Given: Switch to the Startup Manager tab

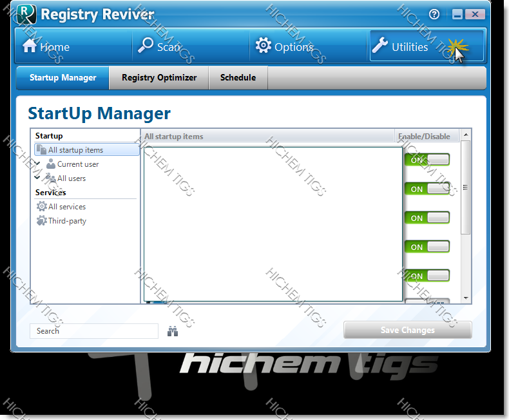Looking at the screenshot, I should pos(62,78).
